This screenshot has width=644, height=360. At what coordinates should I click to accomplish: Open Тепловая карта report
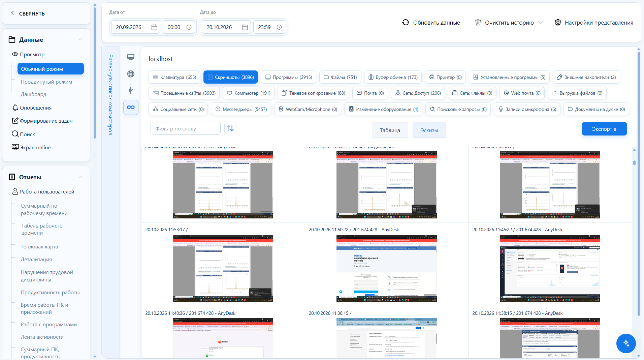coord(39,247)
